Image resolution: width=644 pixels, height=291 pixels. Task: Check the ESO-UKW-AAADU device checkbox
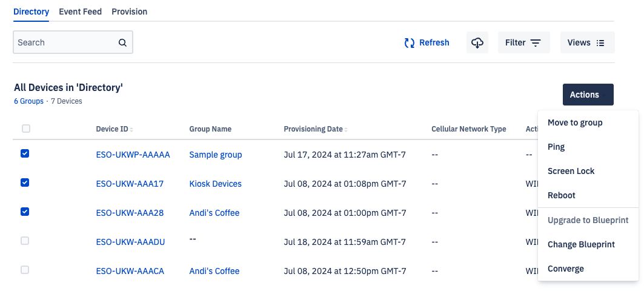25,241
